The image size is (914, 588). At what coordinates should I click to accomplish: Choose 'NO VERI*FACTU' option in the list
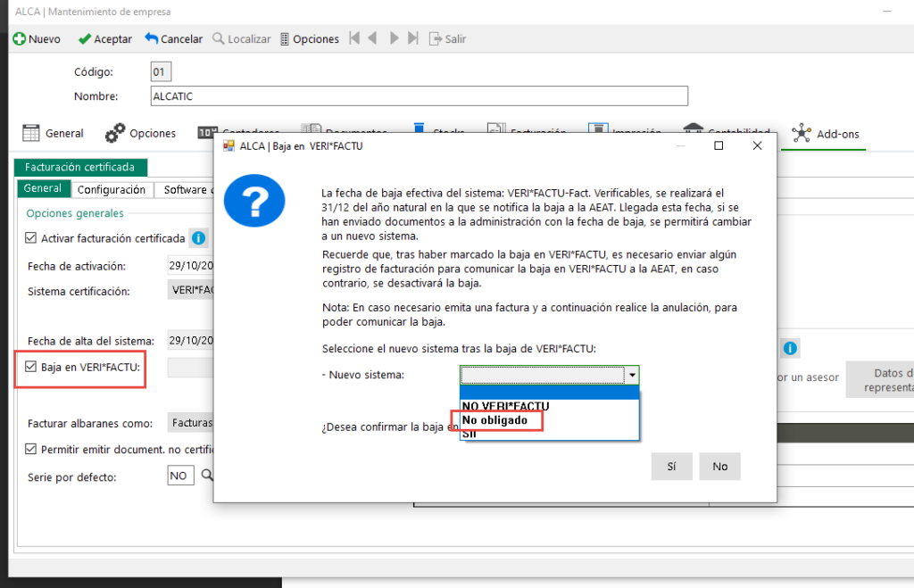coord(505,406)
